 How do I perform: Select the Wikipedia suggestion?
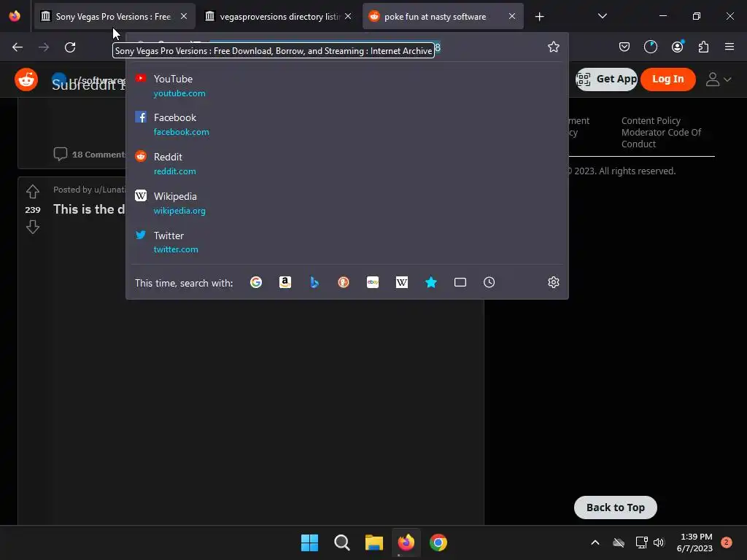point(347,203)
